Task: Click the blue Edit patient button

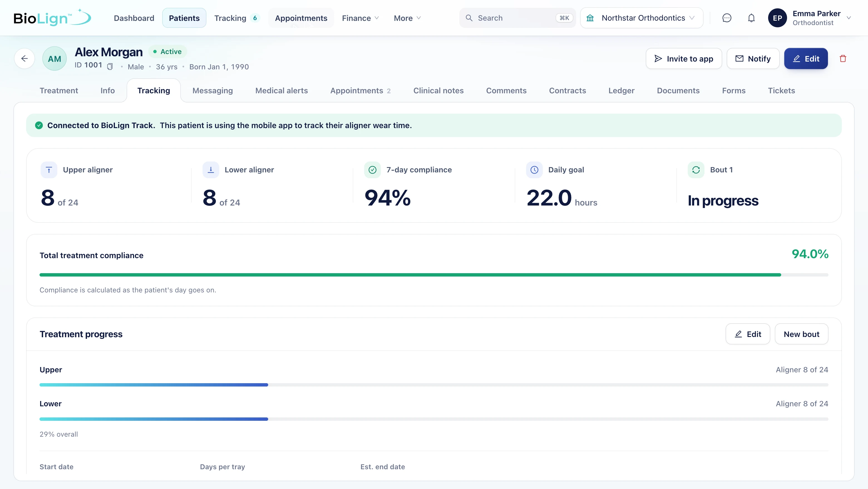Action: pos(806,59)
